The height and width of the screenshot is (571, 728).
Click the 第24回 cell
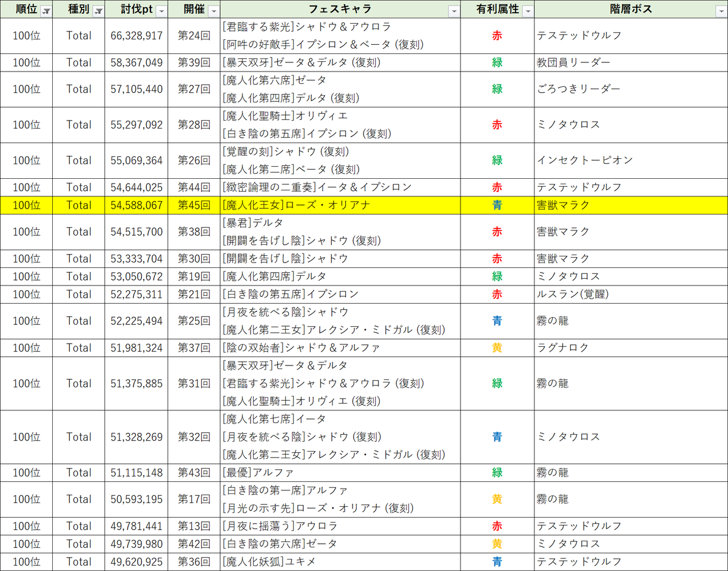click(x=194, y=36)
